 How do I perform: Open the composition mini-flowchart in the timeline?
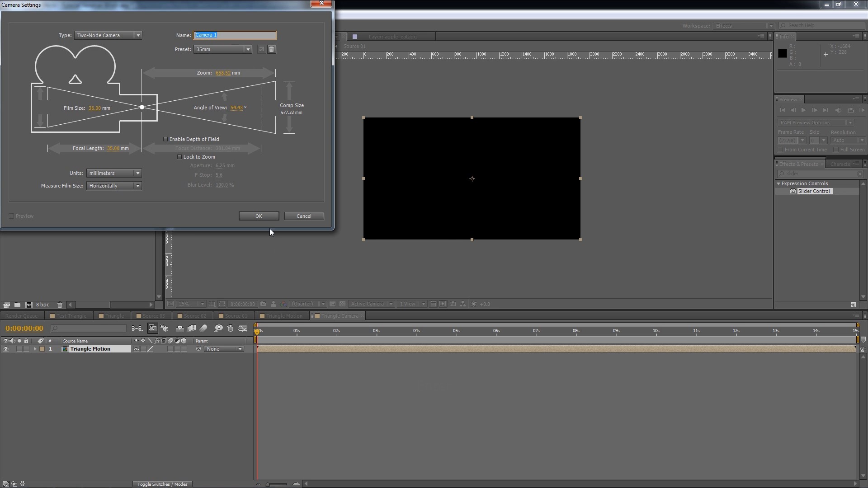click(137, 328)
